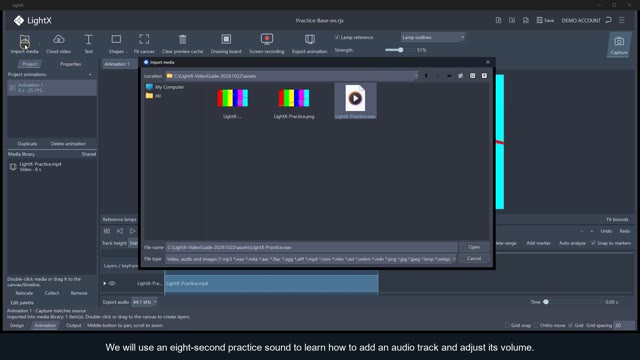This screenshot has height=360, width=640.
Task: Click the open project icon in header
Action: (512, 20)
